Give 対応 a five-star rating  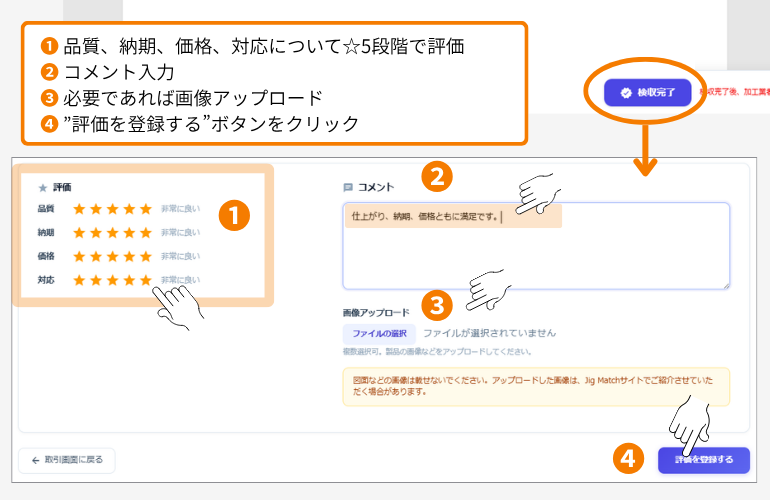[x=146, y=280]
